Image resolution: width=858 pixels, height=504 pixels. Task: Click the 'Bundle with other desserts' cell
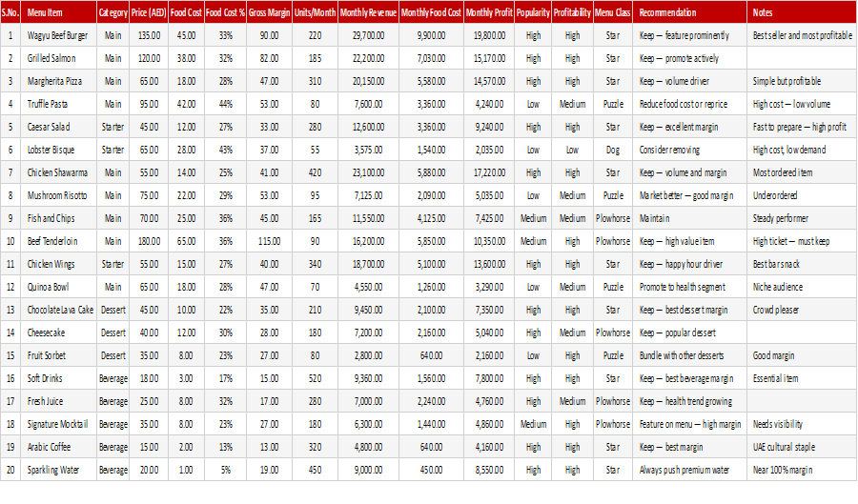click(689, 355)
